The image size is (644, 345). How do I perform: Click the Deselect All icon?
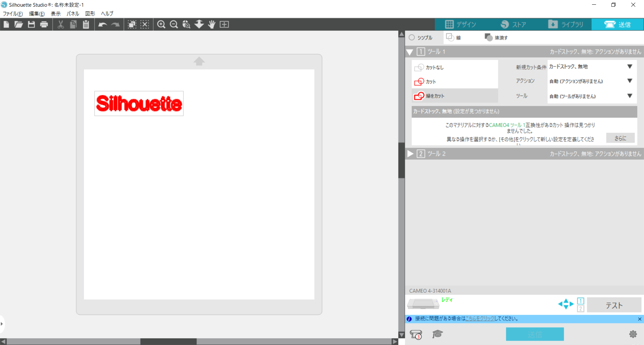click(x=145, y=24)
